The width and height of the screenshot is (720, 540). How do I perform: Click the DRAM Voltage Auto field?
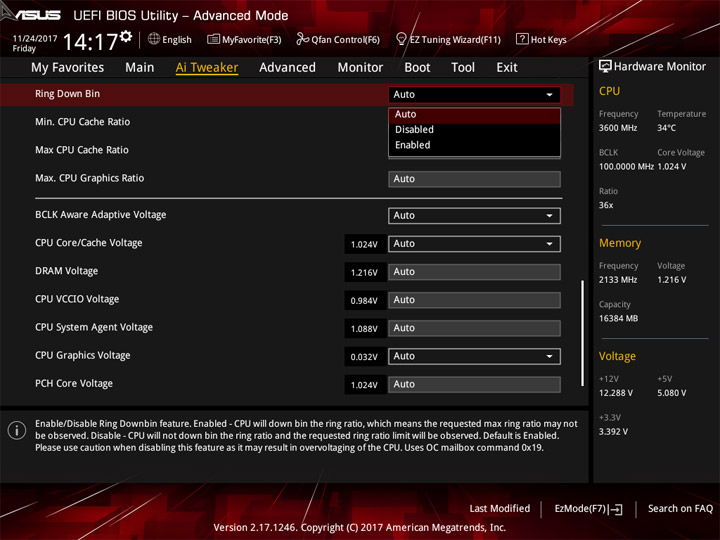(474, 272)
